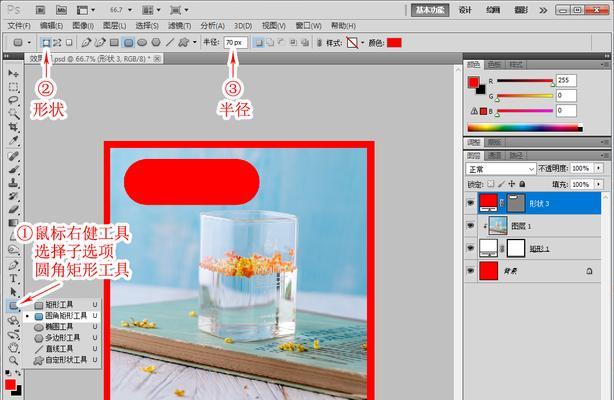Select the Quick Selection tool

tap(13, 114)
